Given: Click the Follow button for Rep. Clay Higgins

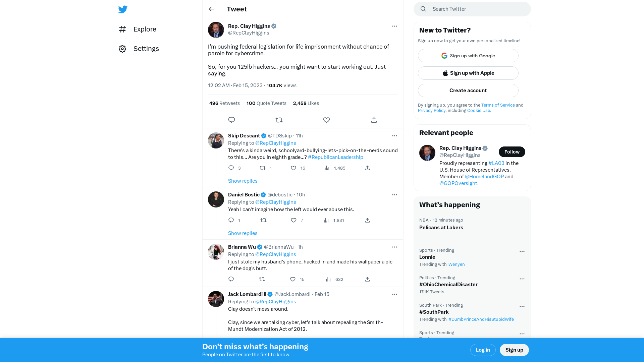Looking at the screenshot, I should pyautogui.click(x=512, y=152).
